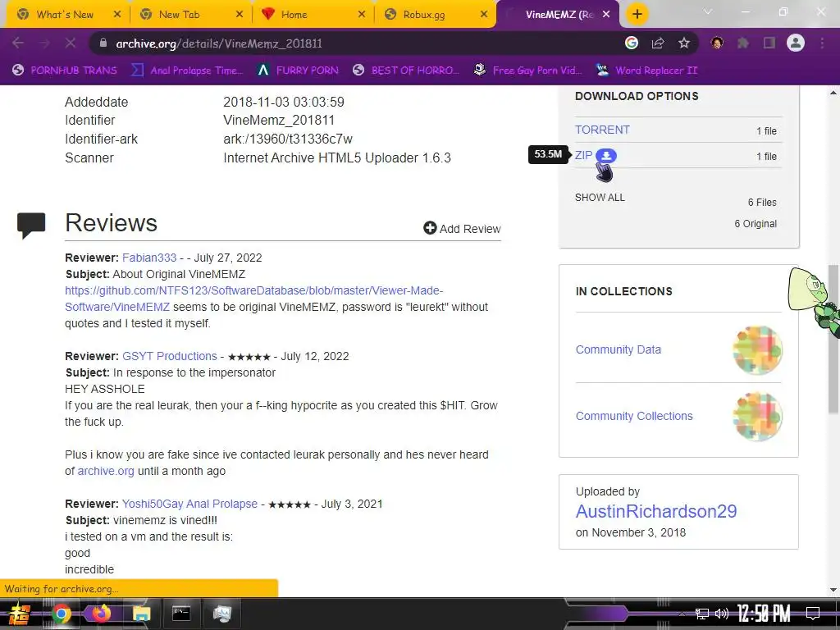Screen dimensions: 840x630
Task: Open File Explorer from the taskbar
Action: point(141,614)
